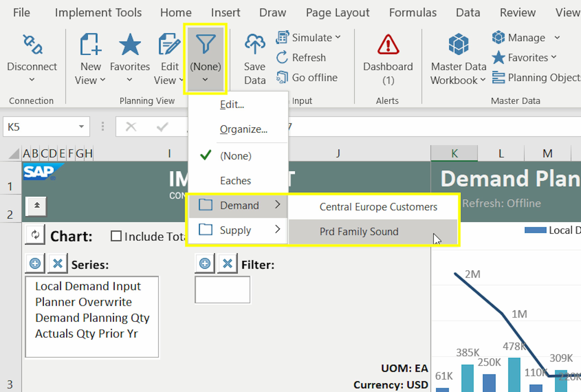Open Favorites star in Planning View

[x=130, y=44]
